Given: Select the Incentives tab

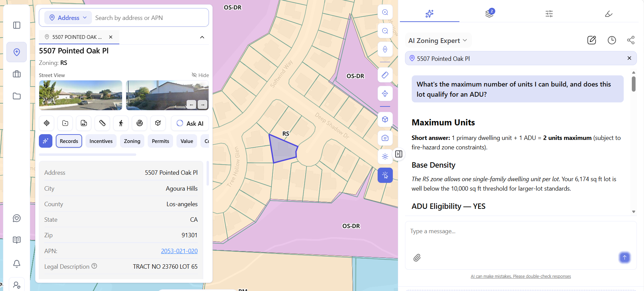Looking at the screenshot, I should click(101, 141).
